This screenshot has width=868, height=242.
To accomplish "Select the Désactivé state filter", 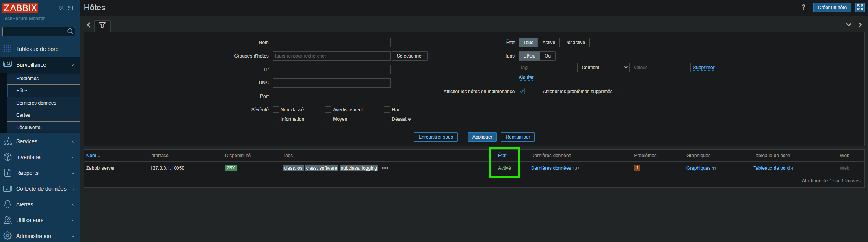I will [x=574, y=43].
